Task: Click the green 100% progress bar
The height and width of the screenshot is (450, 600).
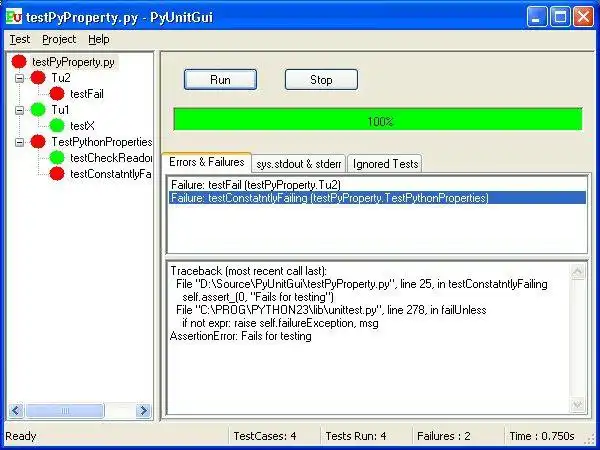Action: 378,119
